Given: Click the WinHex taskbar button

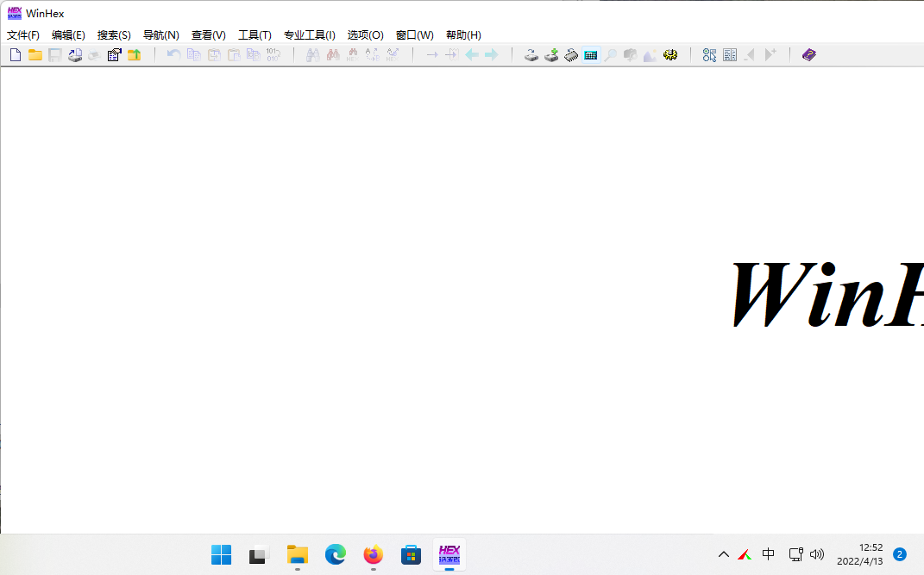Looking at the screenshot, I should pos(449,554).
